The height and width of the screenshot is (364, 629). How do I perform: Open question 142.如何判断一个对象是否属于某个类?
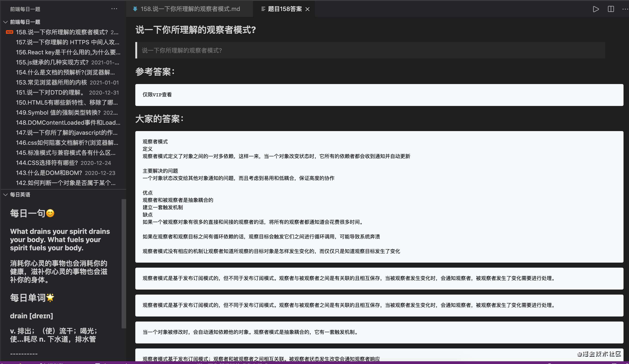[63, 183]
